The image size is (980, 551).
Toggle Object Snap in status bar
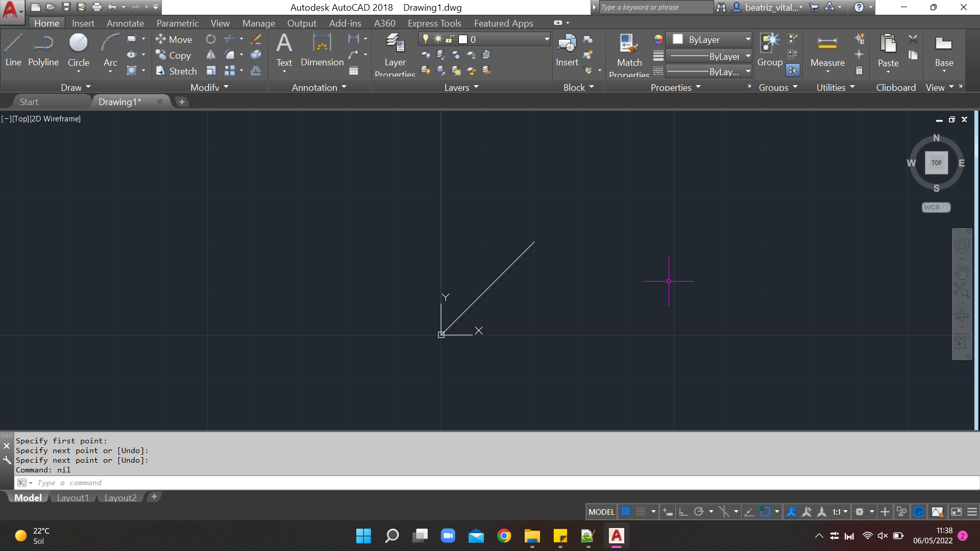pyautogui.click(x=765, y=512)
